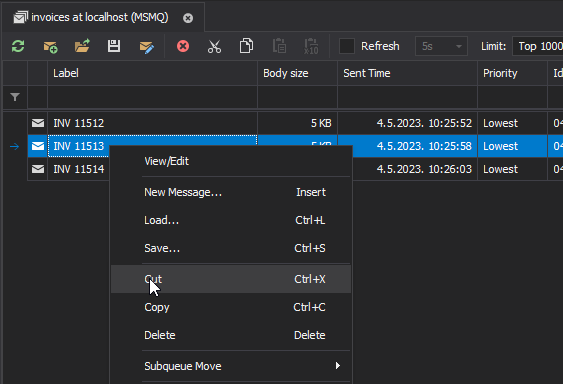
Task: Click the copy messages toolbar icon
Action: click(246, 46)
